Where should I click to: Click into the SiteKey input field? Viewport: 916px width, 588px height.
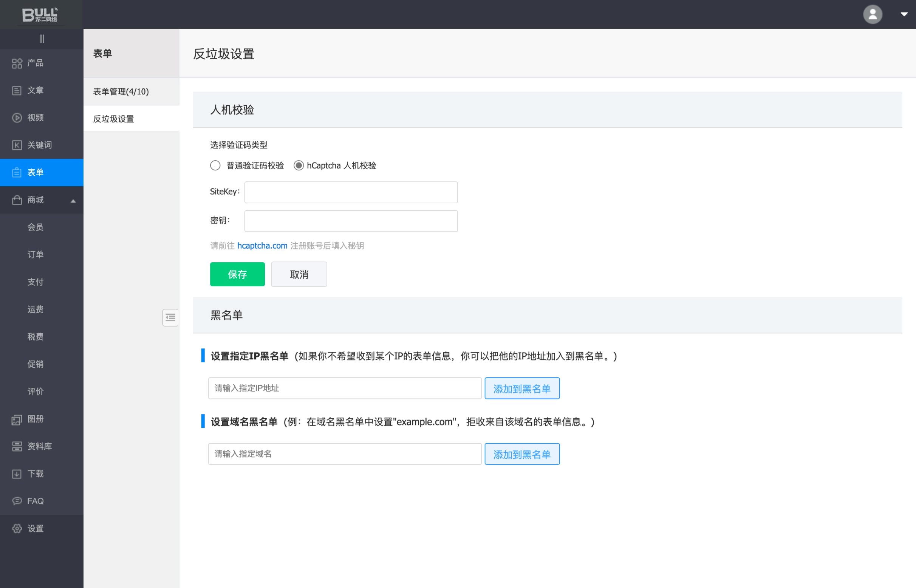(351, 192)
